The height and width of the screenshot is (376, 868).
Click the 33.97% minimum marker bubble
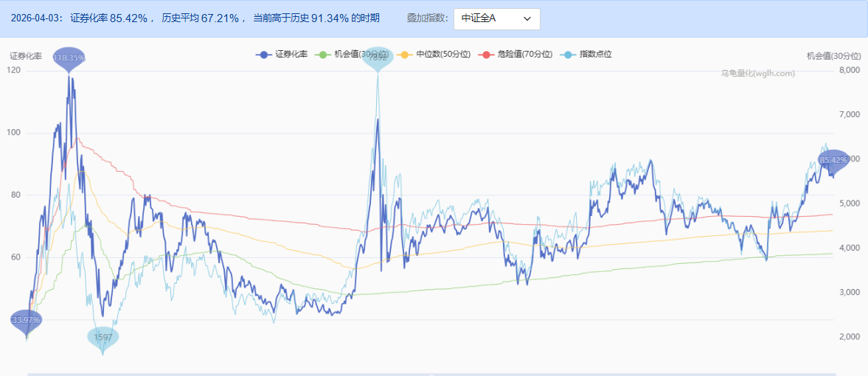pyautogui.click(x=26, y=321)
